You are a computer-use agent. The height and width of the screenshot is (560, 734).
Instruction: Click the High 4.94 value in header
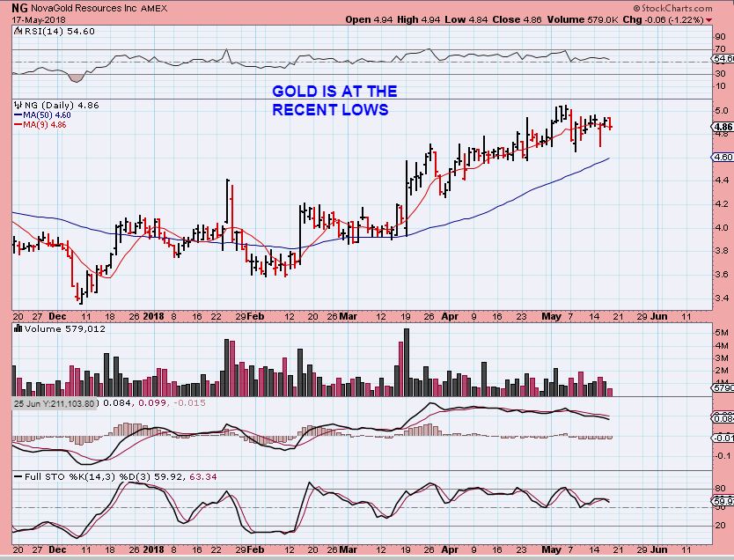[x=419, y=19]
